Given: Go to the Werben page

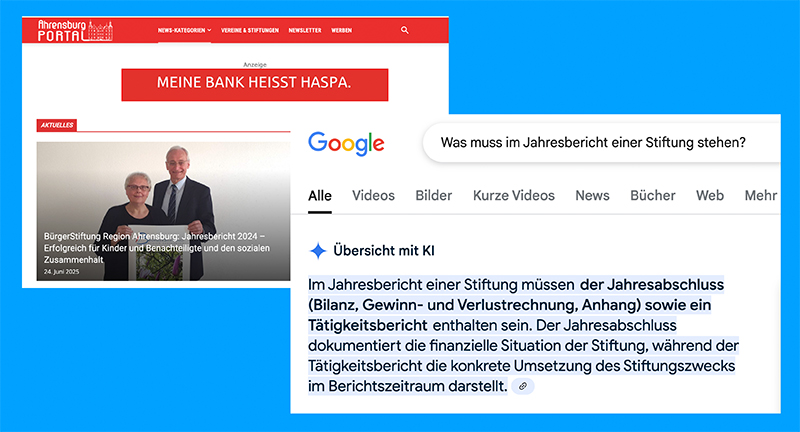Looking at the screenshot, I should (341, 31).
